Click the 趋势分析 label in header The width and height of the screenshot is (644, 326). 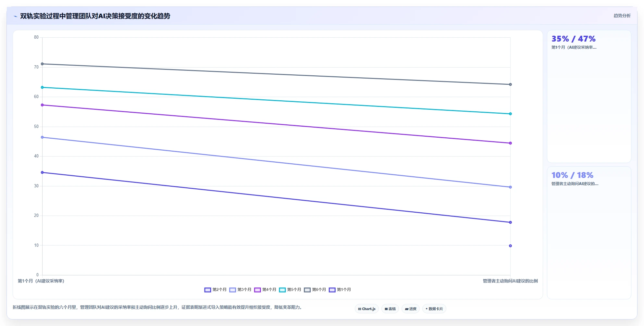(x=622, y=16)
